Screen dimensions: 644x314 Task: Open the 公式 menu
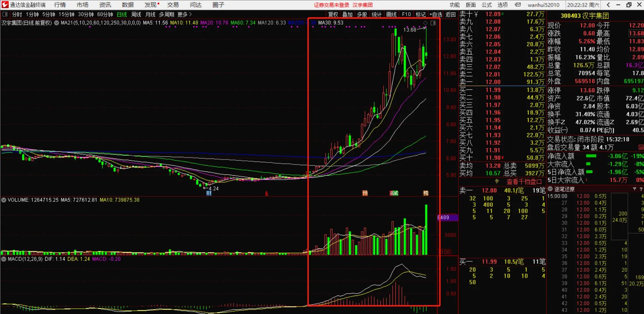487,5
